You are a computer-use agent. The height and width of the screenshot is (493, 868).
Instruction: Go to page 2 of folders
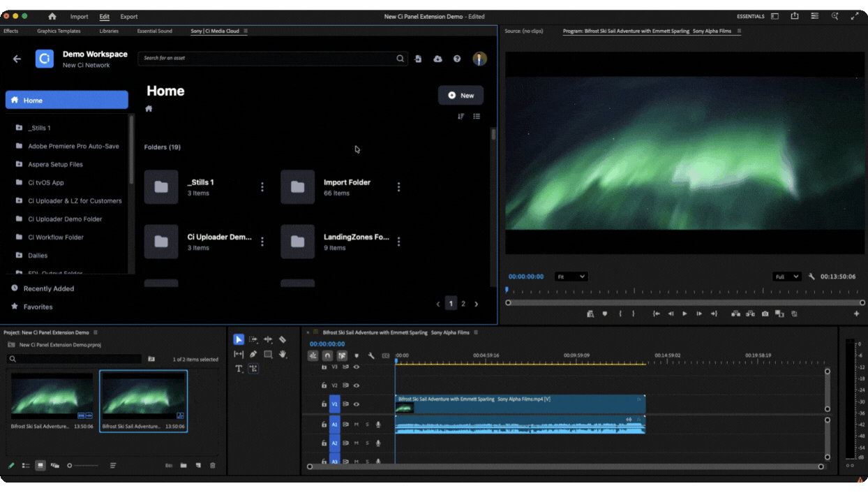pos(463,304)
